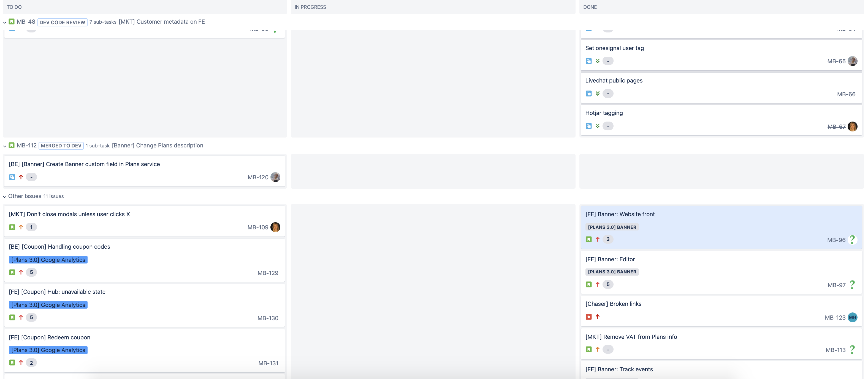
Task: Click the MB-112 story type icon
Action: (x=12, y=145)
